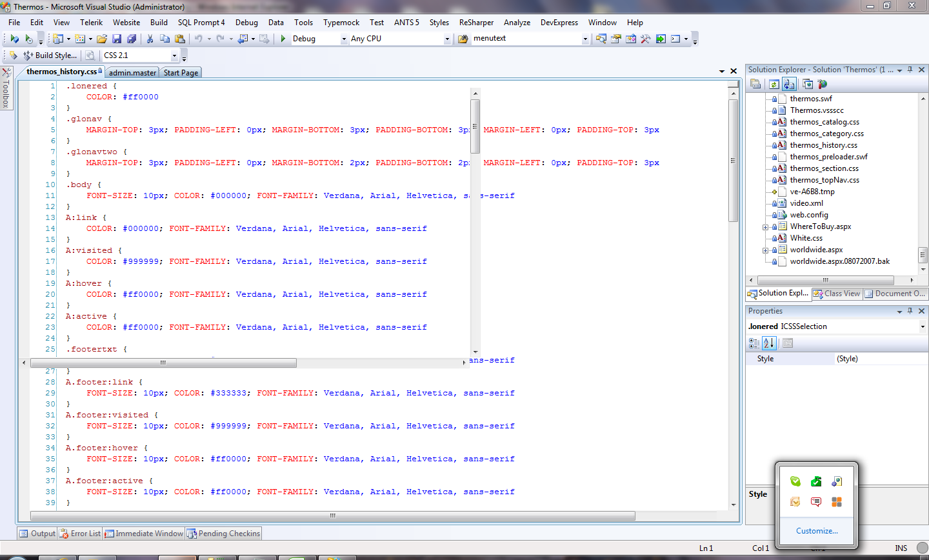Expand the worldwide.aspx tree node

coord(765,250)
